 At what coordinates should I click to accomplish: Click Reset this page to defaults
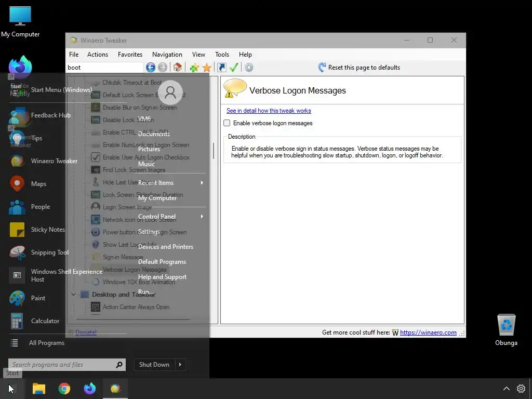click(359, 68)
